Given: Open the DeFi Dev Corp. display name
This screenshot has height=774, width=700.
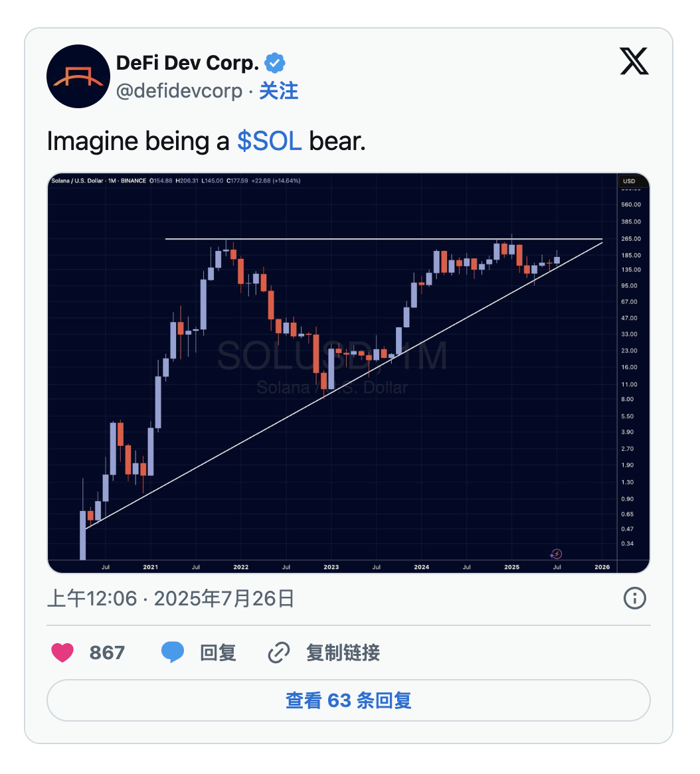Looking at the screenshot, I should point(187,63).
